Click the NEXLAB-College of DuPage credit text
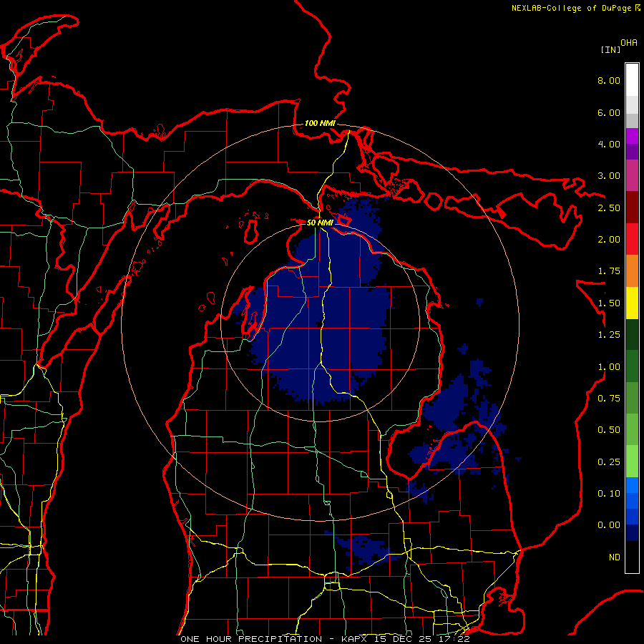The height and width of the screenshot is (644, 644). (x=571, y=8)
